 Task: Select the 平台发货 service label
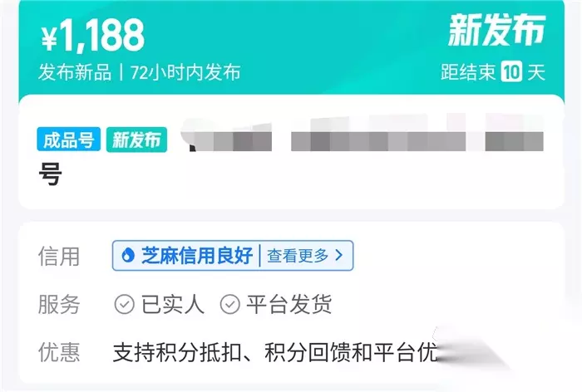(x=289, y=305)
